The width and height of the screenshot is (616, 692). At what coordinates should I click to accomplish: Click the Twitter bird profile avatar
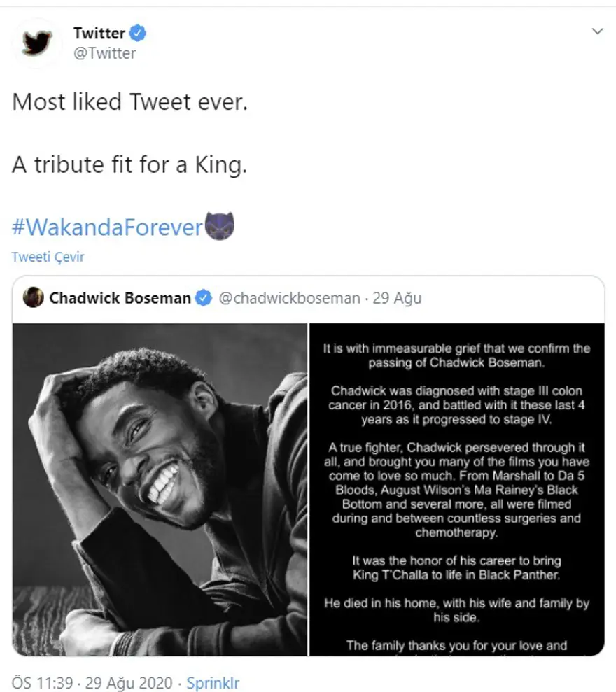(x=37, y=43)
